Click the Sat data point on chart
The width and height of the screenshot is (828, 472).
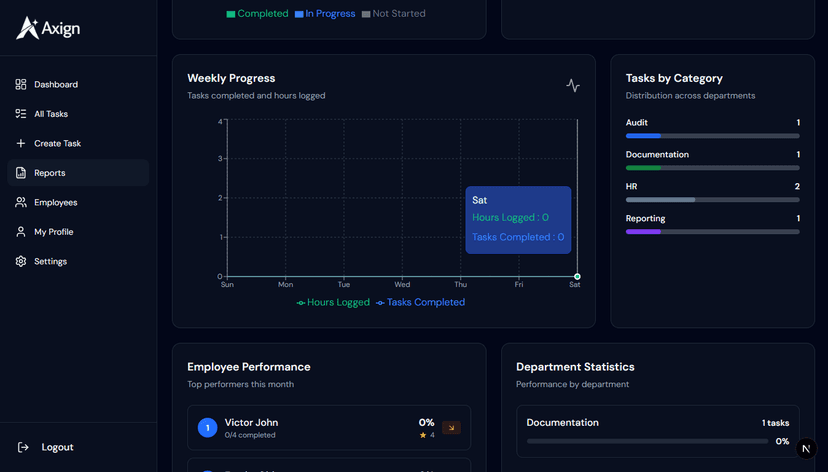coord(577,277)
